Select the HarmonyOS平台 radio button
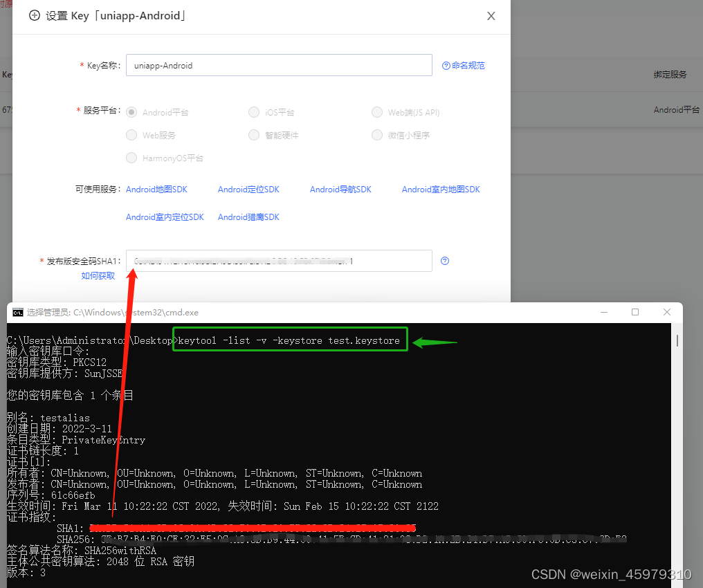This screenshot has width=703, height=588. point(131,158)
